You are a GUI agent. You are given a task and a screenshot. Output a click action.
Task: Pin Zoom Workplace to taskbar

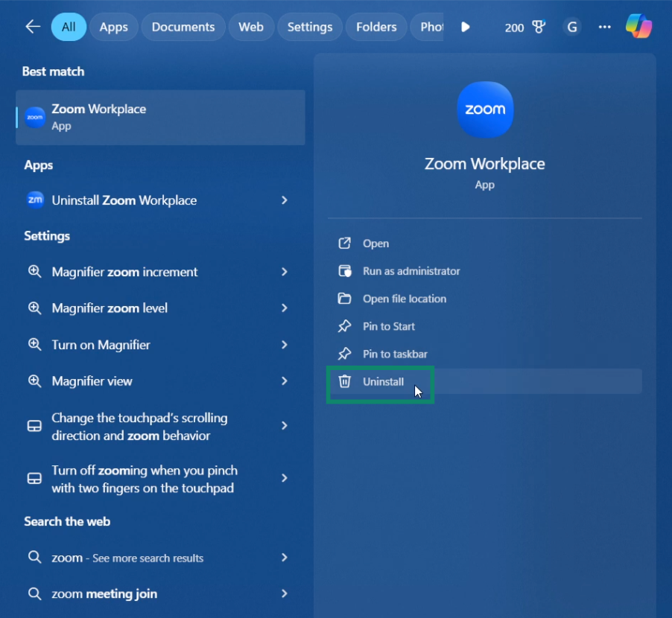pyautogui.click(x=394, y=354)
